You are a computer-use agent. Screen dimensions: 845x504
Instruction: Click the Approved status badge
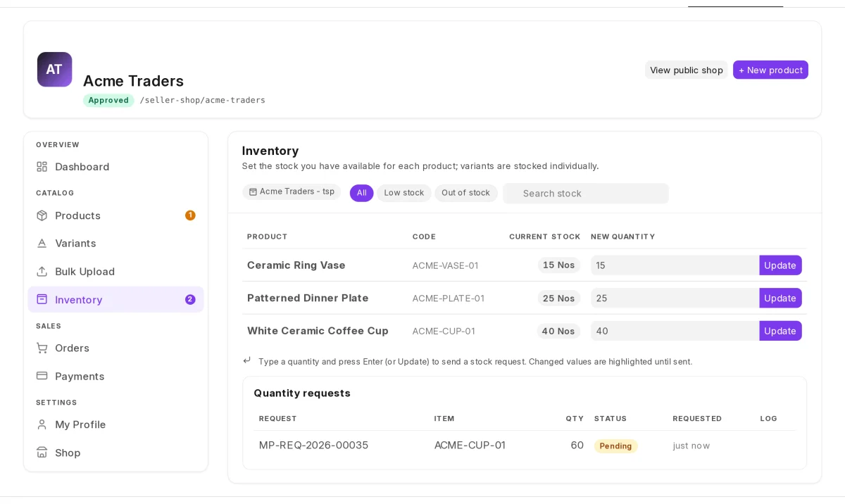(108, 101)
